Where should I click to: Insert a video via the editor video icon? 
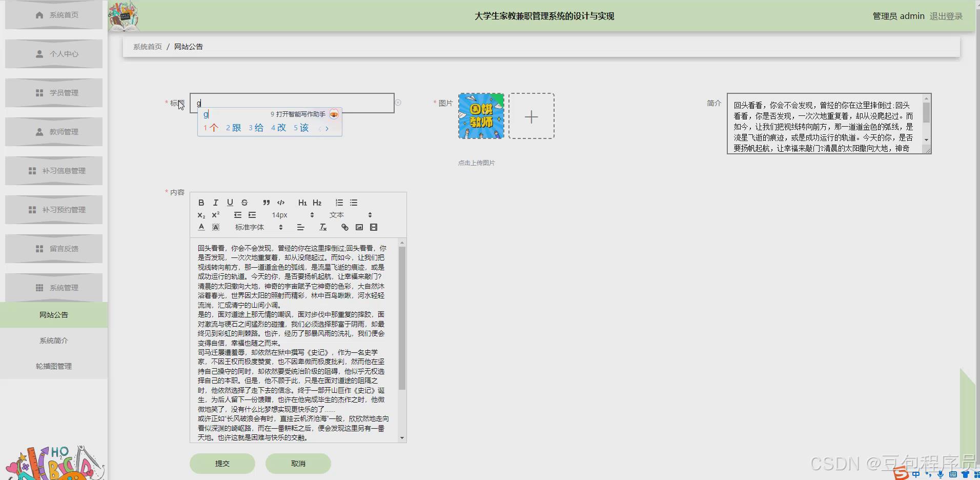click(374, 227)
